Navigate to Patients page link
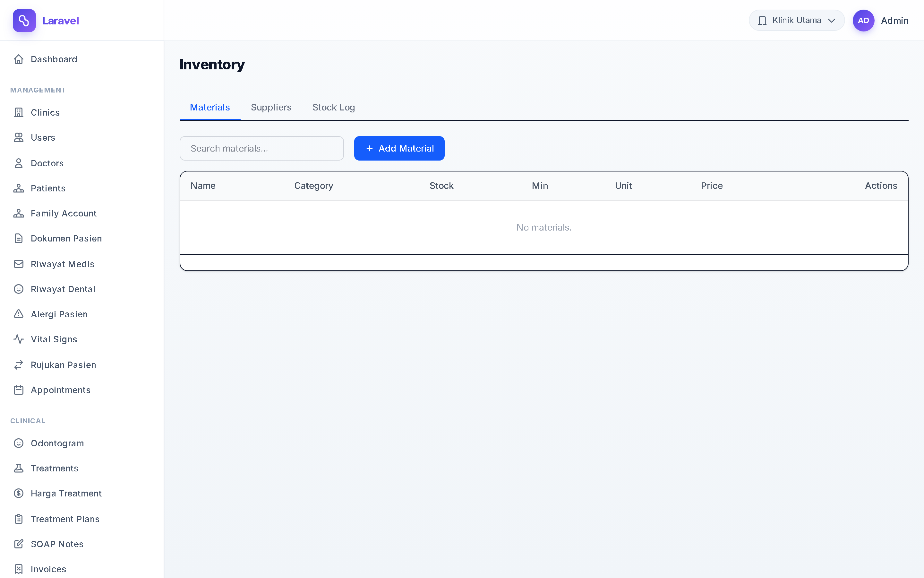 click(48, 188)
